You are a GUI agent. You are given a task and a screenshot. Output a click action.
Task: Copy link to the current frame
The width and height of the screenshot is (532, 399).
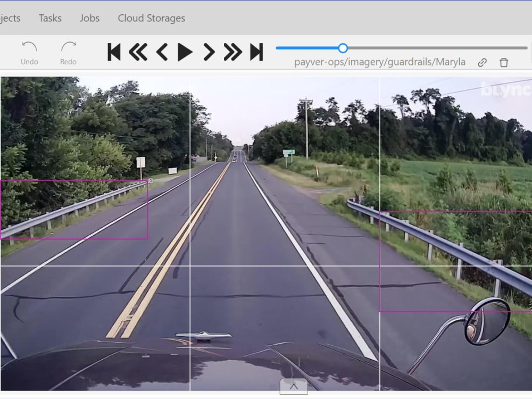(482, 62)
